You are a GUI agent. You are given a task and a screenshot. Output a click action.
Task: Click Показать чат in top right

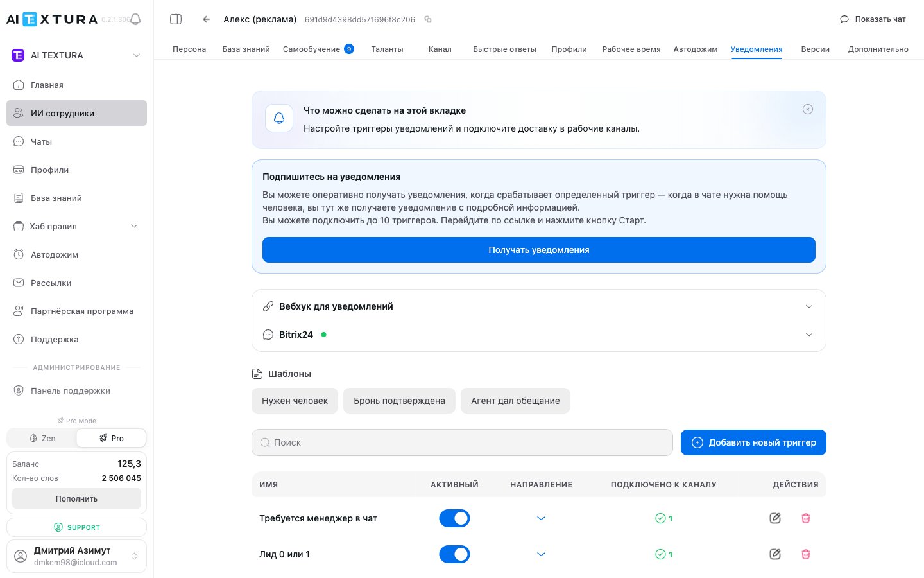coord(873,19)
